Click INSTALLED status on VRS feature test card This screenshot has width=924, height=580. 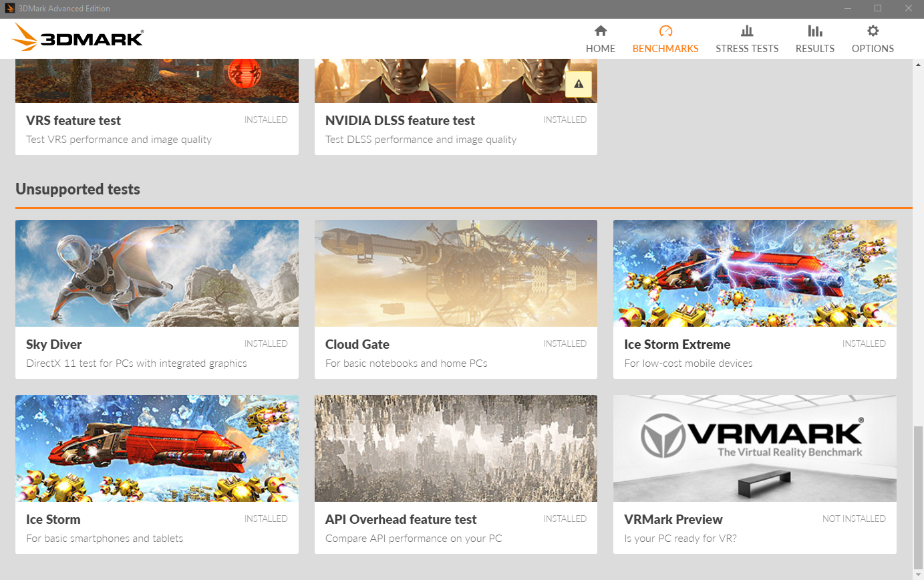pyautogui.click(x=266, y=120)
